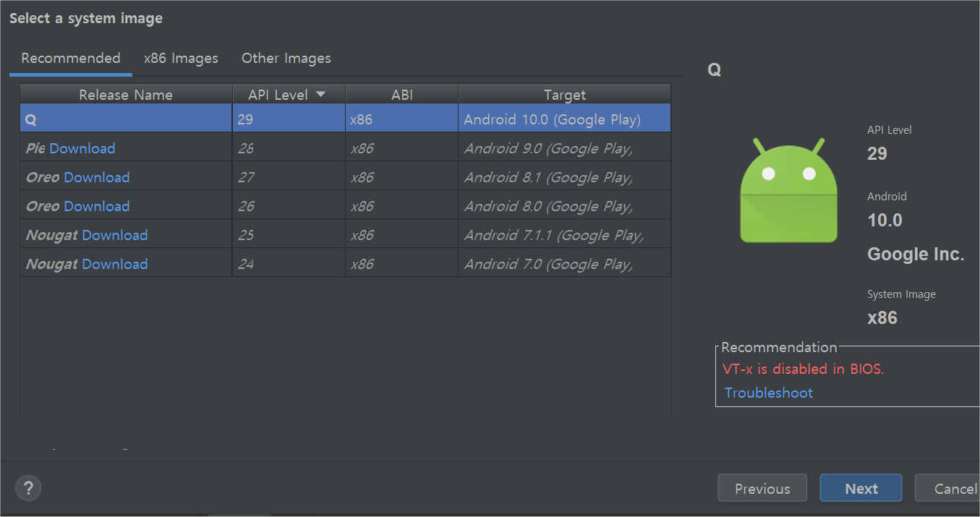The width and height of the screenshot is (980, 517).
Task: Download the Oreo API 26 image
Action: point(97,206)
